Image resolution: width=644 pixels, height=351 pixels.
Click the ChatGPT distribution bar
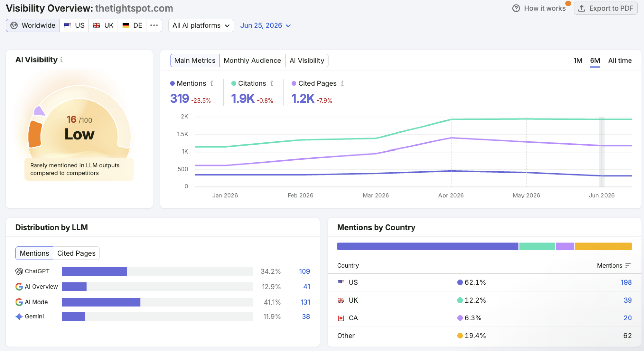point(157,271)
